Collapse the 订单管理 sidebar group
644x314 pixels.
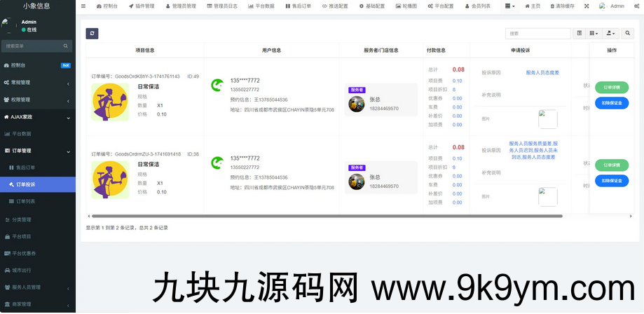click(36, 151)
